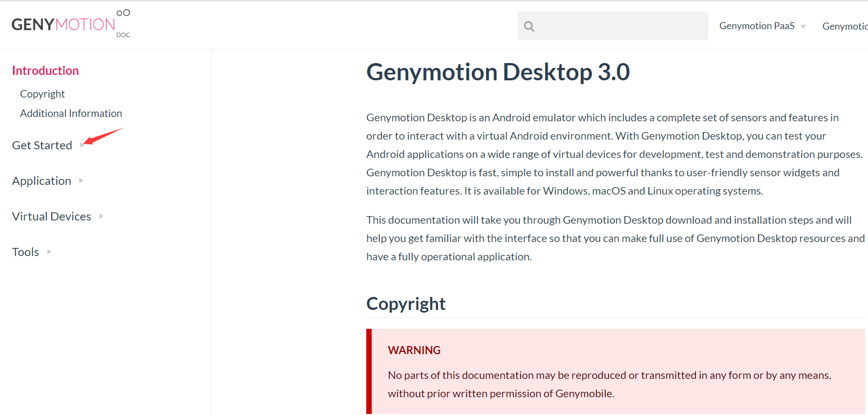
Task: Click the search magnifier icon
Action: click(x=529, y=26)
